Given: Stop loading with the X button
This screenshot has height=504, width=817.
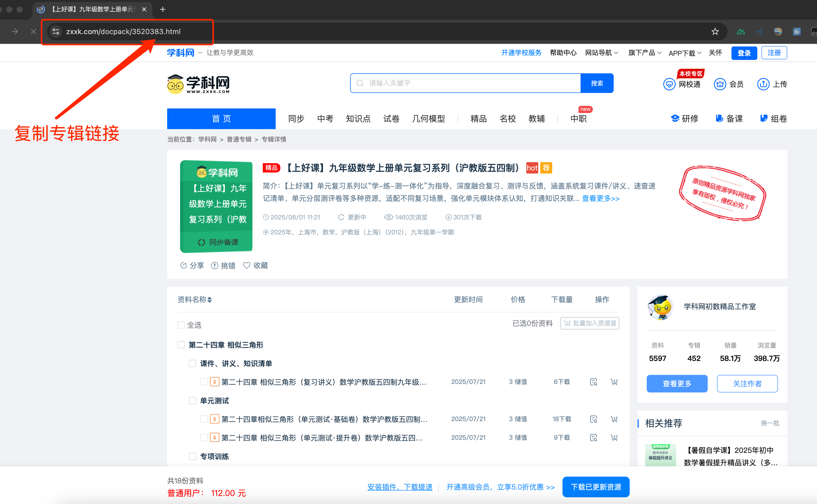Looking at the screenshot, I should [x=33, y=31].
